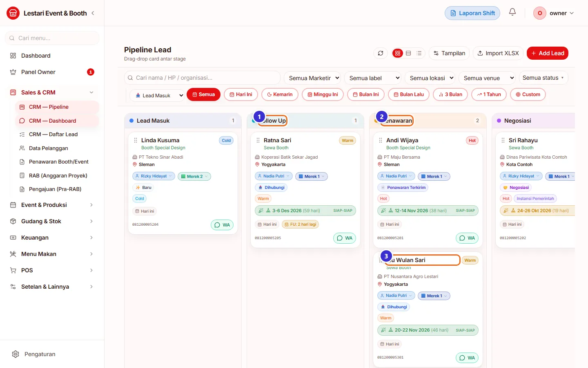The height and width of the screenshot is (368, 588).
Task: Switch to table view icon
Action: point(408,53)
